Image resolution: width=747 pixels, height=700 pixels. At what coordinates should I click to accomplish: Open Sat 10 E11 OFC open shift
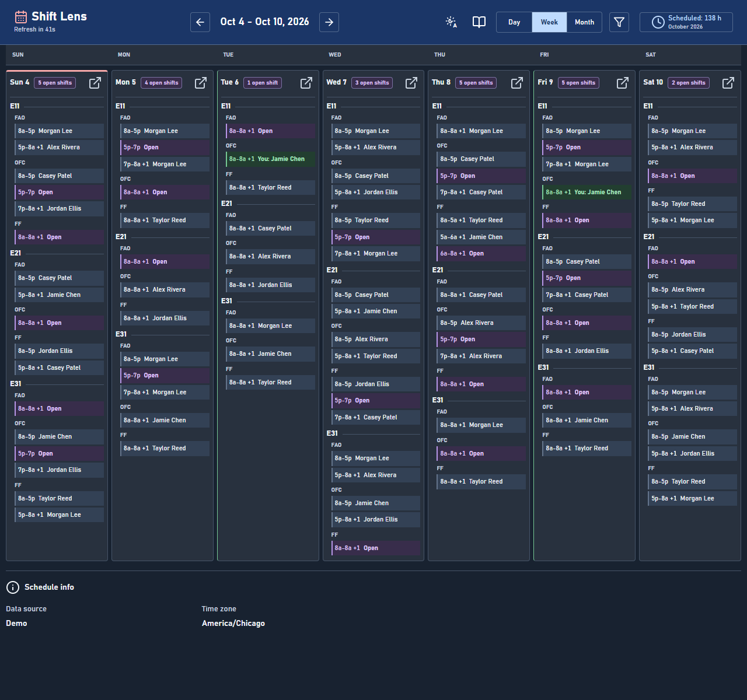tap(693, 176)
